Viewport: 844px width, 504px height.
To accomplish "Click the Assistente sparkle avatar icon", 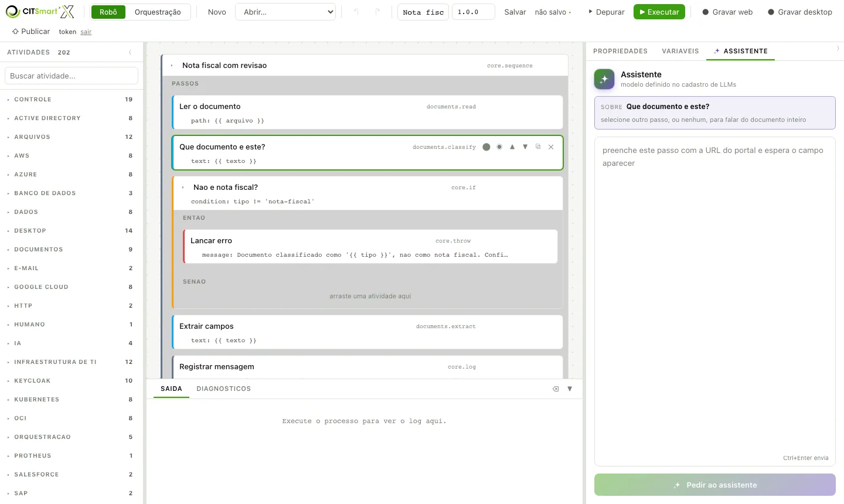I will pos(604,79).
